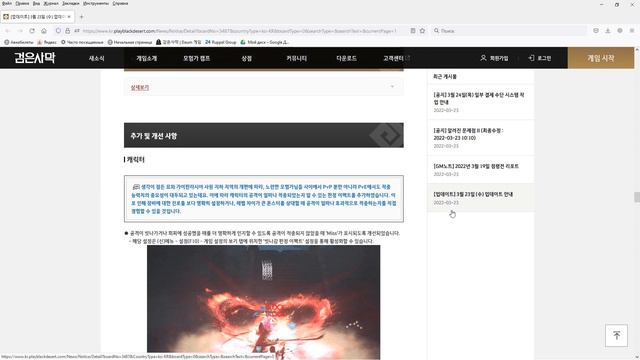Click the Black Desert logo in header
The height and width of the screenshot is (360, 640).
coord(35,58)
